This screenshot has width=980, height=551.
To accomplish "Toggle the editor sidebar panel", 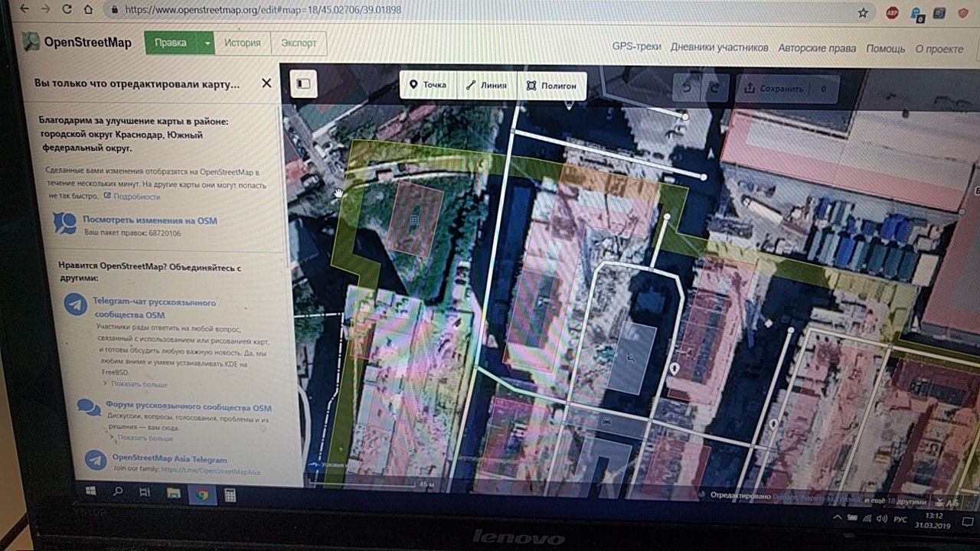I will click(304, 83).
